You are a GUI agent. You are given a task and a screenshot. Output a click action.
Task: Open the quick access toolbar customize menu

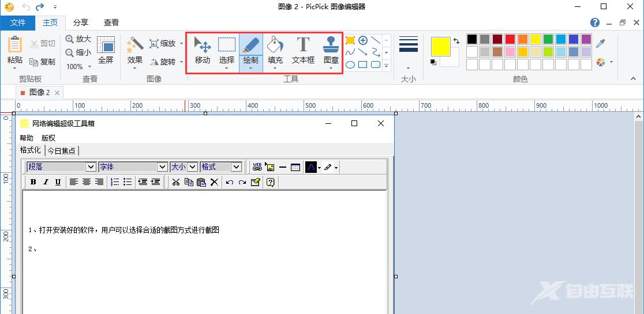pos(55,6)
